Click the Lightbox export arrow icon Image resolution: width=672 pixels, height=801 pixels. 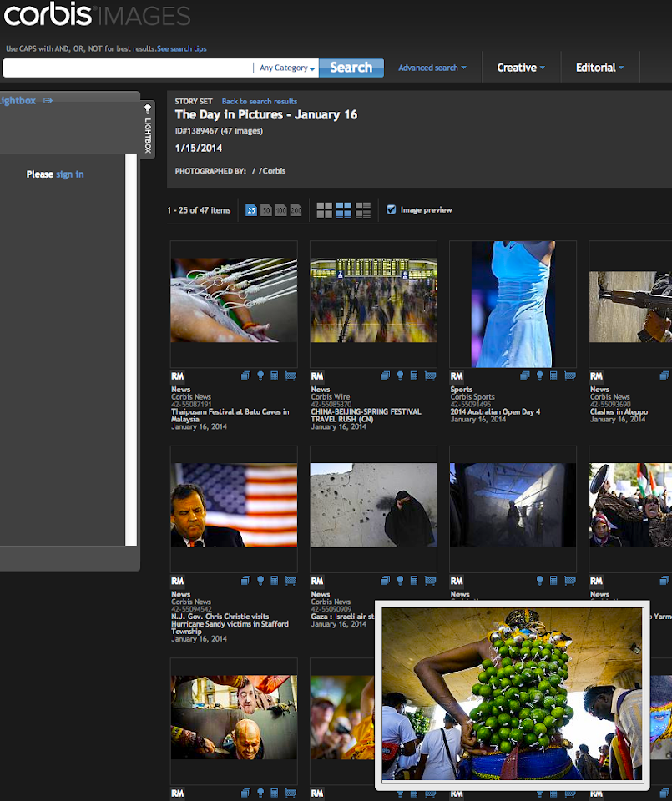(x=48, y=101)
